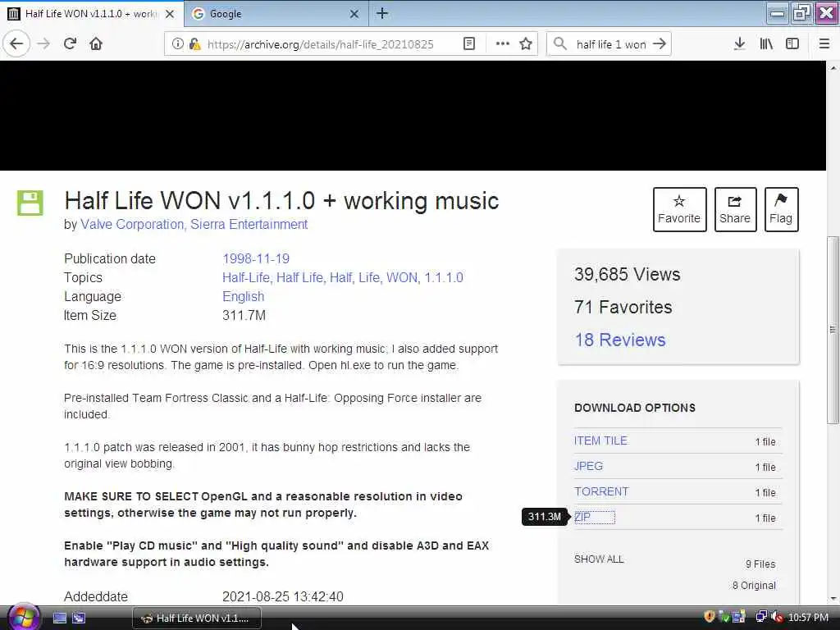840x630 pixels.
Task: Click the 8 Original files link
Action: point(754,586)
